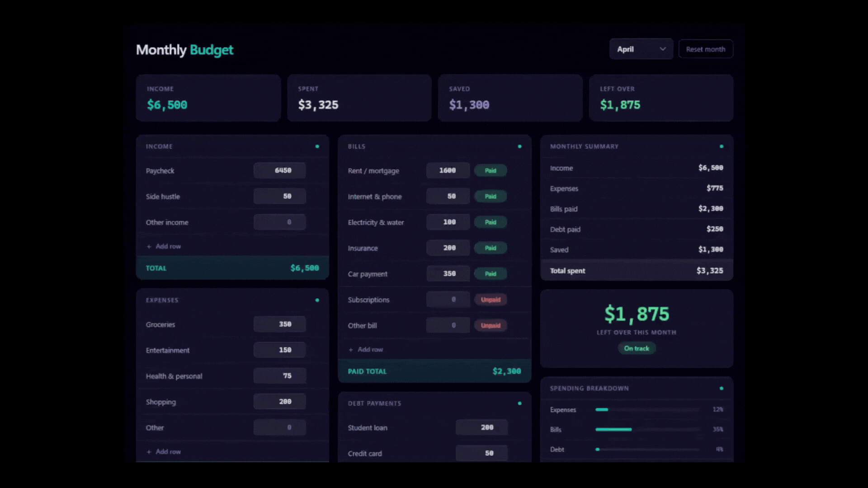The height and width of the screenshot is (488, 868).
Task: Add row in Bills section
Action: pos(366,349)
